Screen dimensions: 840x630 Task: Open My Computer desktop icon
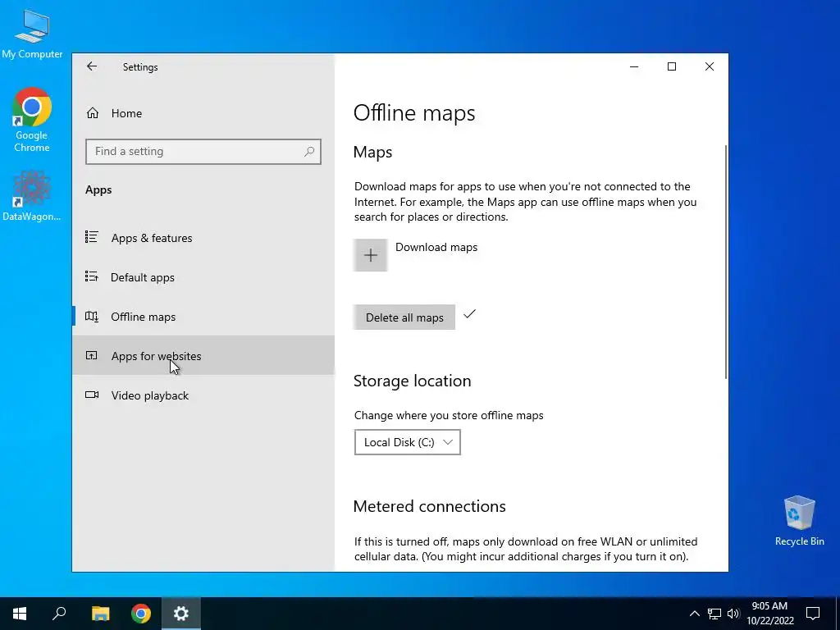click(32, 34)
